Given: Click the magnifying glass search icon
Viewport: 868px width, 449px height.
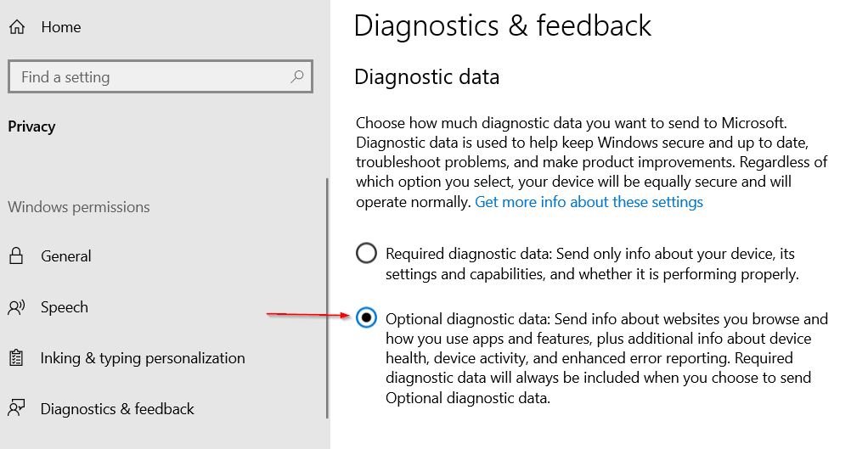Looking at the screenshot, I should (297, 76).
